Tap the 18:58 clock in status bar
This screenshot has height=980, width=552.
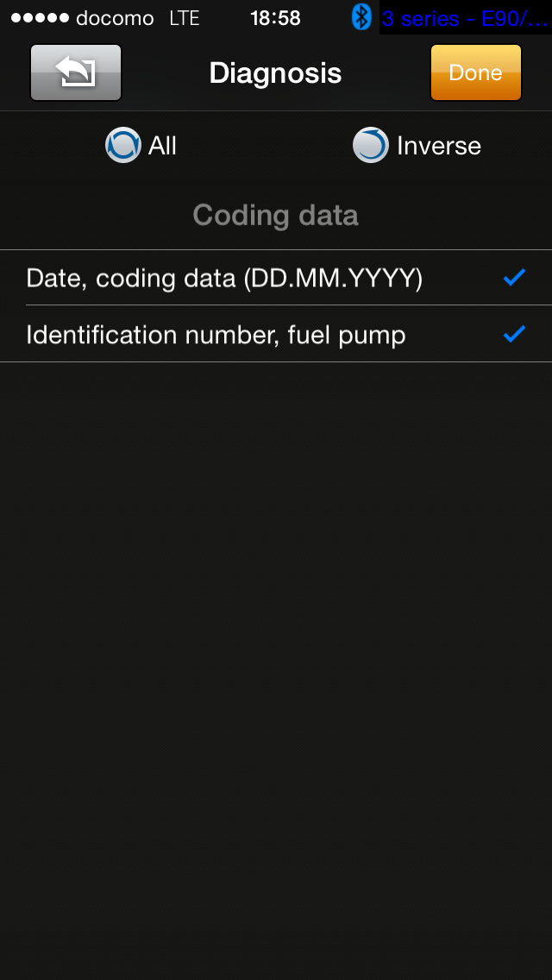[275, 18]
